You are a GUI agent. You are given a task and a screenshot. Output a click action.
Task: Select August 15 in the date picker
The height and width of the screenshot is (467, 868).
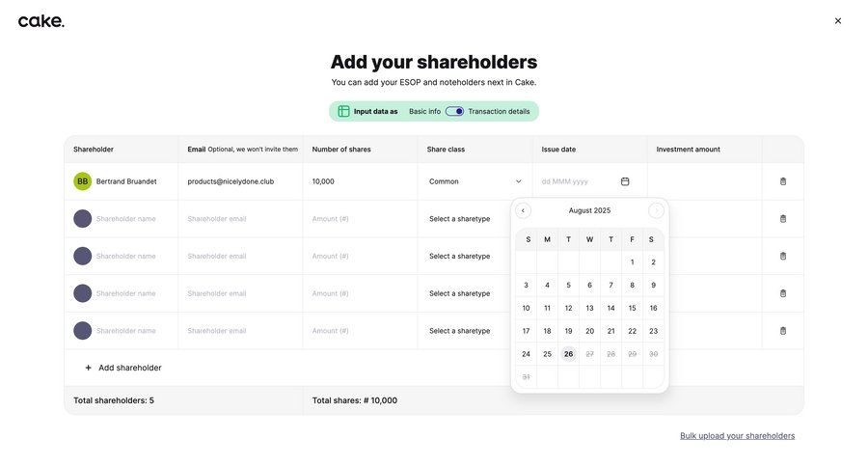coord(632,308)
